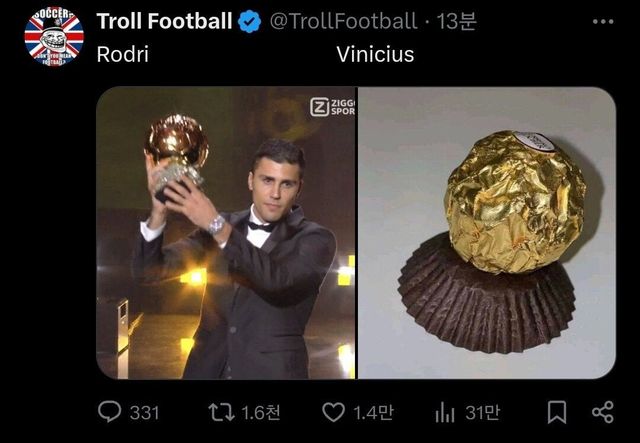Click the 31만 view count
640x443 pixels.
pos(484,412)
